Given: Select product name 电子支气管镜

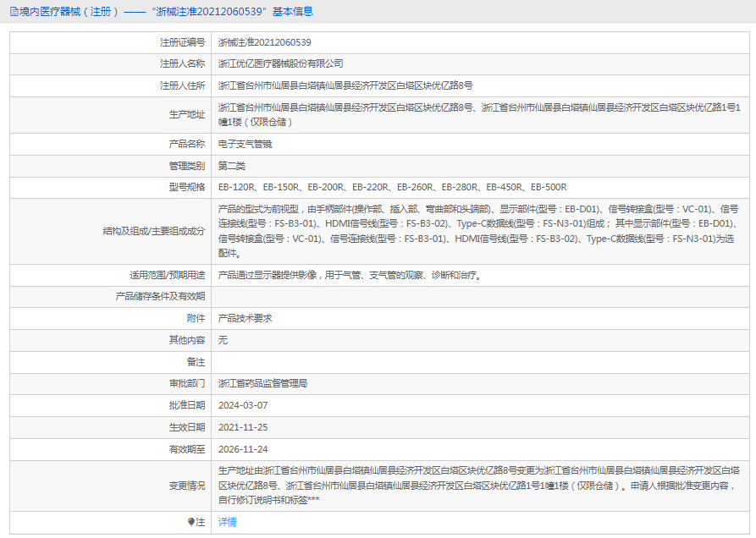Looking at the screenshot, I should tap(245, 144).
